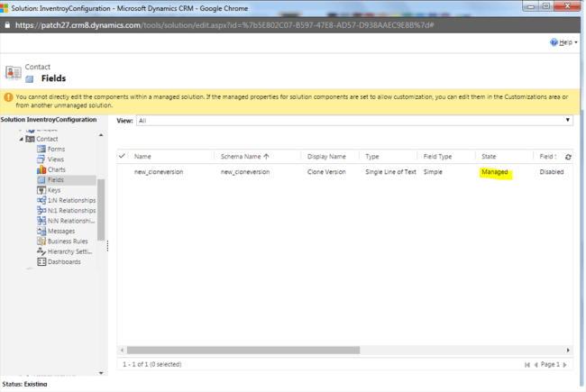This screenshot has height=392, width=586.
Task: Click the N:1 Relationships icon
Action: point(41,211)
